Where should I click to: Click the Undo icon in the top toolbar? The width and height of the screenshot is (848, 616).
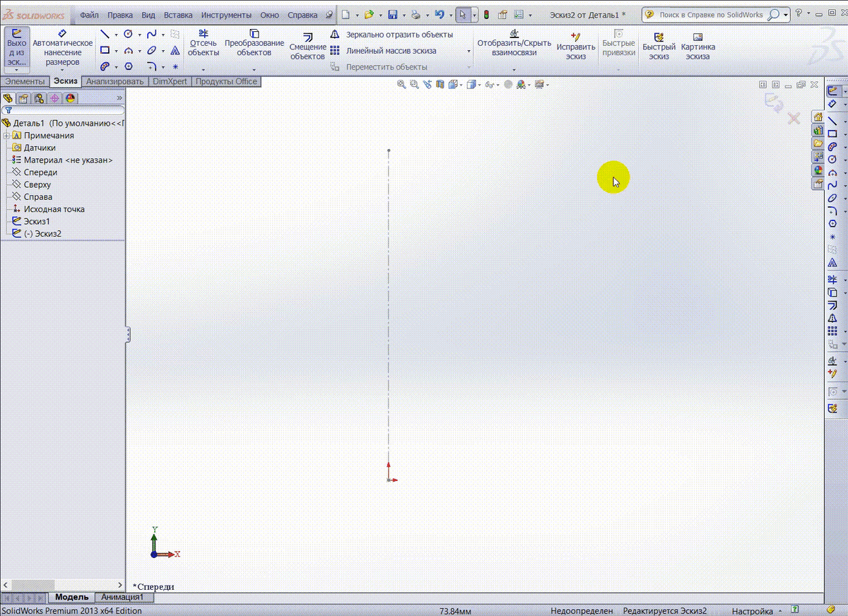pos(440,14)
